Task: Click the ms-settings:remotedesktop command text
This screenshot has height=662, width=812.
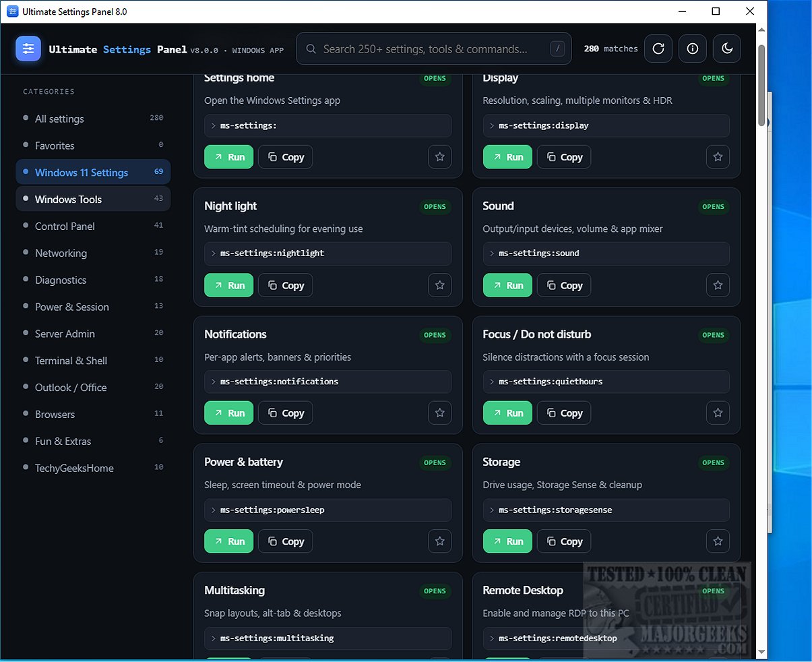Action: click(x=558, y=638)
